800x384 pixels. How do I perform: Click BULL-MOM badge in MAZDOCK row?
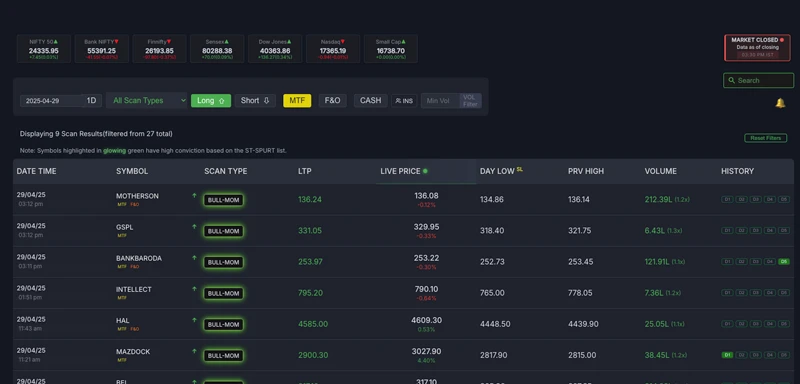(223, 355)
